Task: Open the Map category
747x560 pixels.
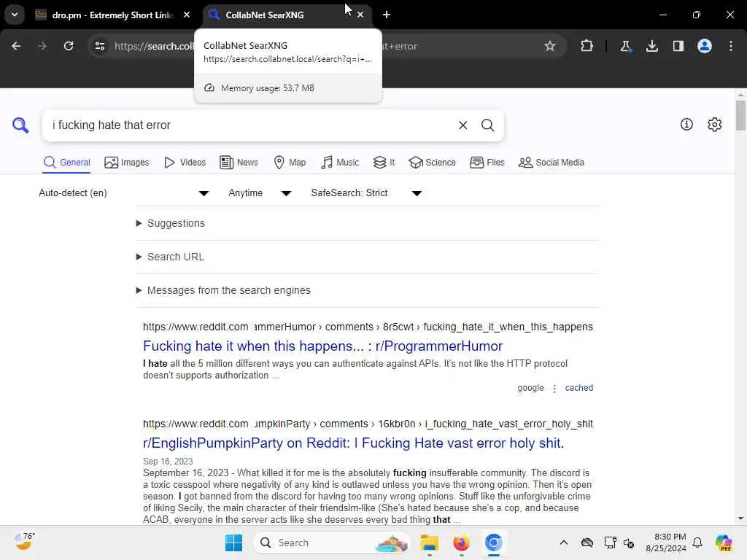Action: pyautogui.click(x=290, y=163)
